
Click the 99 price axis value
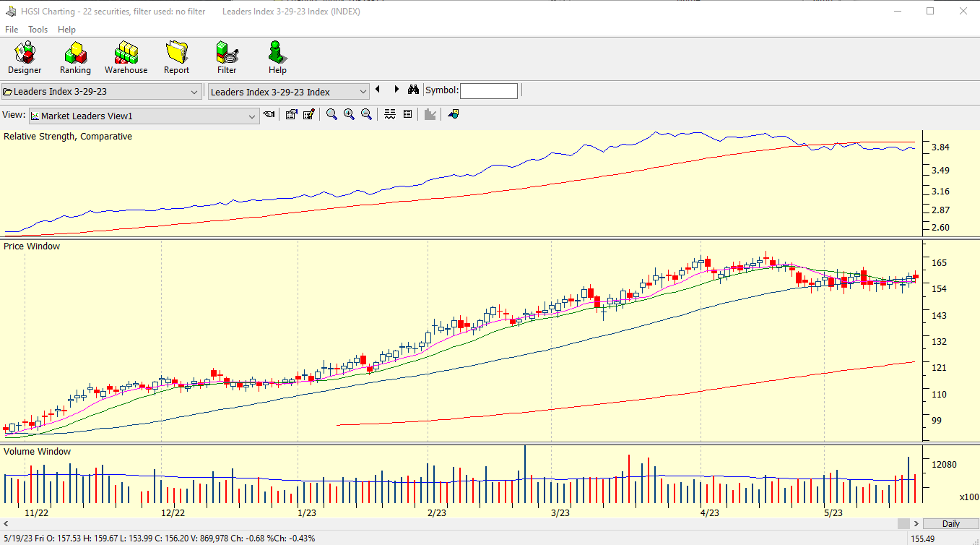point(936,420)
